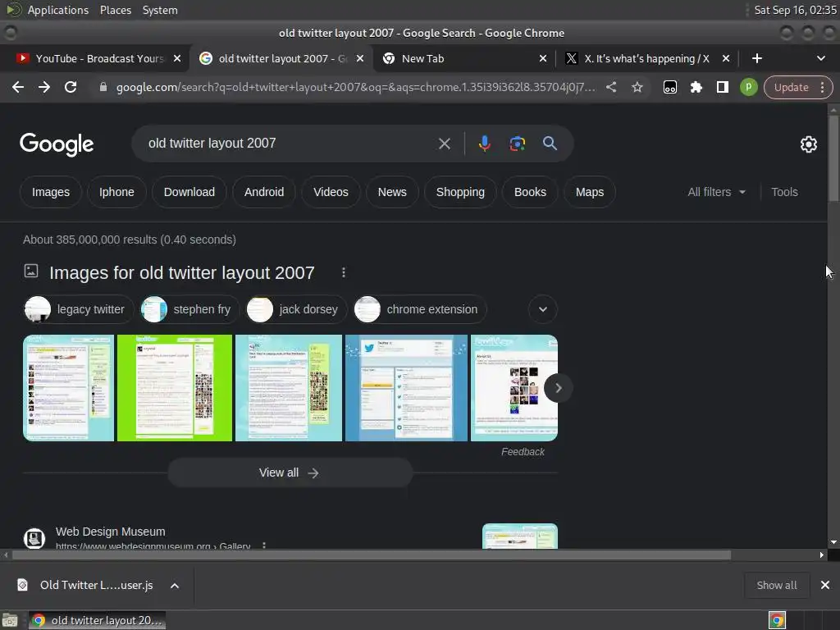Filter results by Android

264,192
